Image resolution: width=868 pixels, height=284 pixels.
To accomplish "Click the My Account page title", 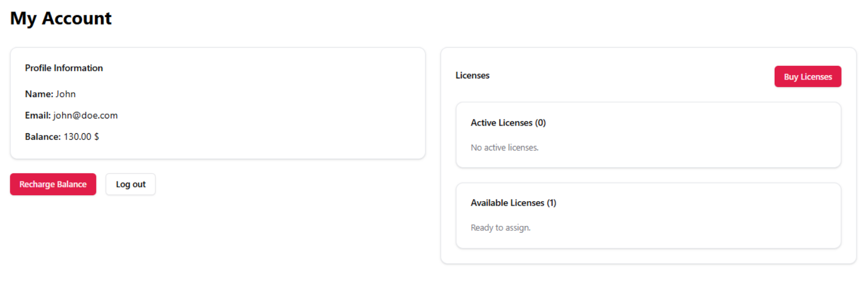I will coord(61,18).
